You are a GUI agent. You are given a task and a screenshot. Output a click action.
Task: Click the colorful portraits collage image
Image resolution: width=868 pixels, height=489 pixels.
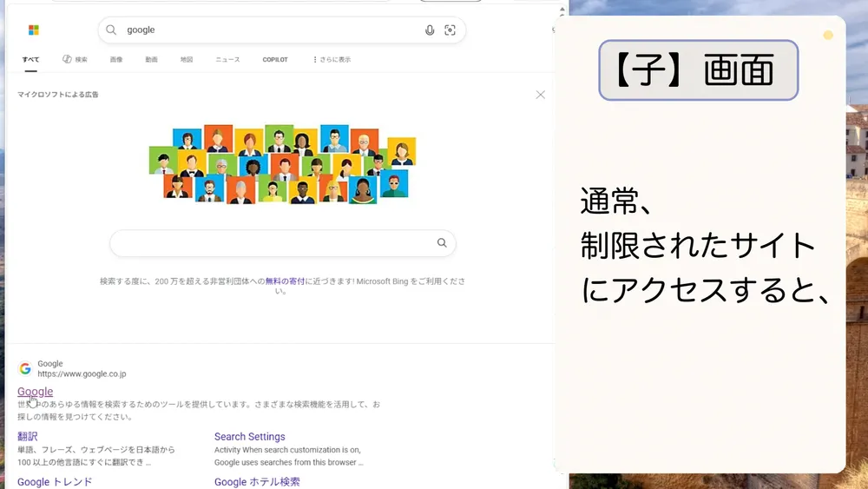coord(282,164)
